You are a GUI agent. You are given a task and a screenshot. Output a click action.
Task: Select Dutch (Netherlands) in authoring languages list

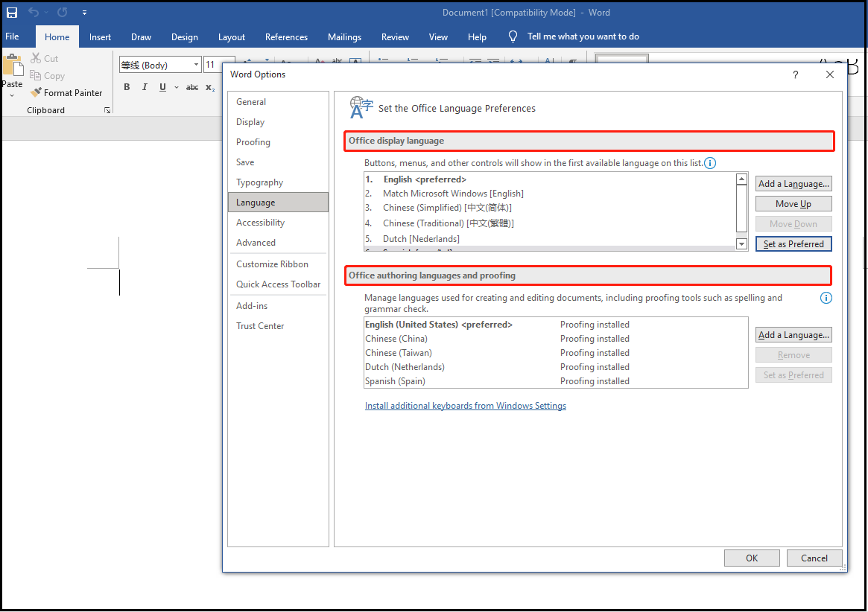[405, 367]
